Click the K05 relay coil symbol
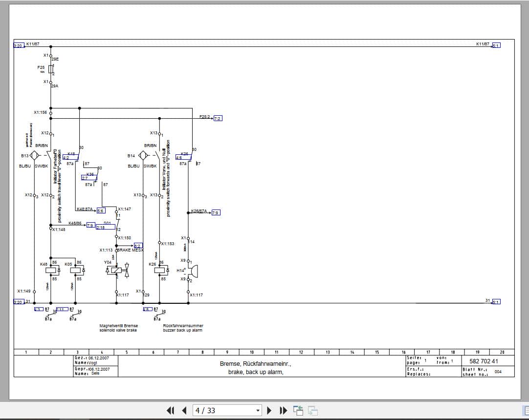529x420 pixels. click(75, 270)
